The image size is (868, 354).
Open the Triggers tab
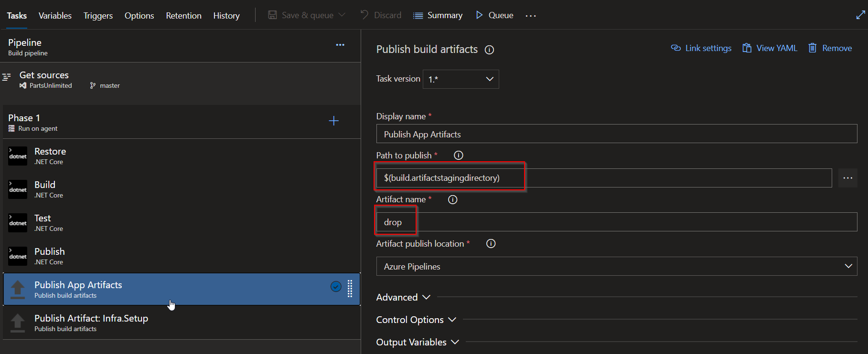(x=98, y=15)
